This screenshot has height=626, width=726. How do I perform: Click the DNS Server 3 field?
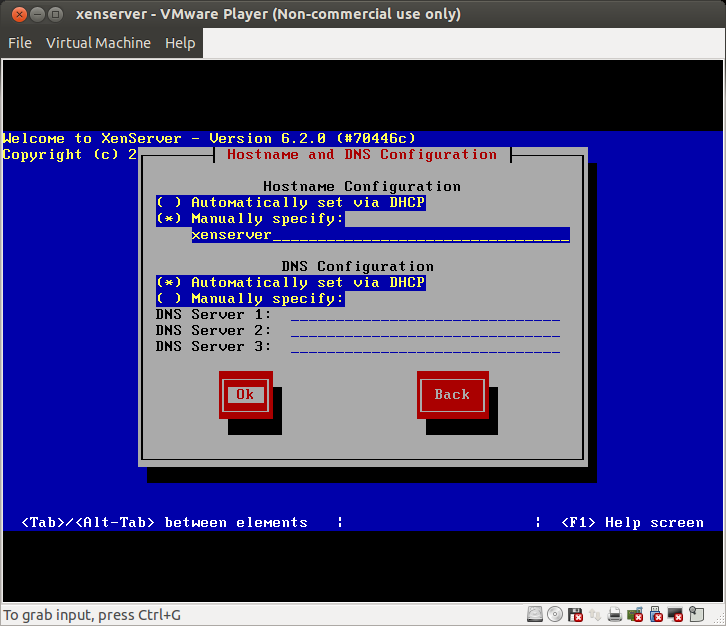tap(426, 347)
